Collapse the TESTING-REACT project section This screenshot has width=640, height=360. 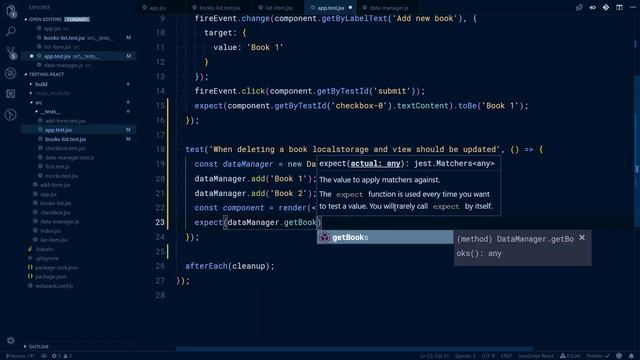coord(46,74)
